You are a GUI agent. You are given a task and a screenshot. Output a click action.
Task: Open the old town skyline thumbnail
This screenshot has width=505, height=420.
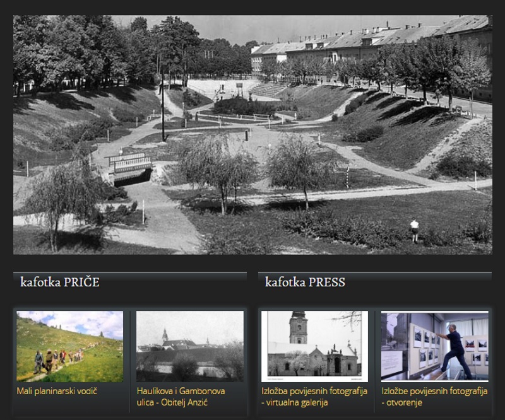coord(189,346)
